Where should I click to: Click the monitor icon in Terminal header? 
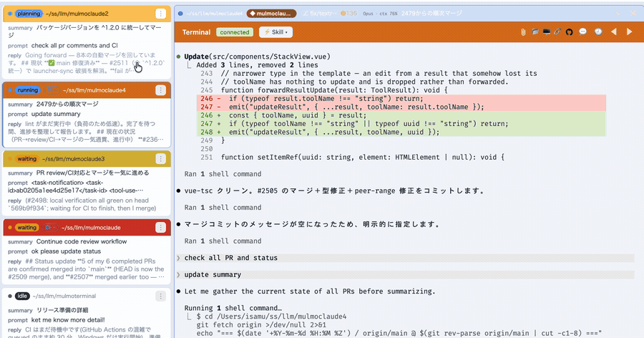546,32
